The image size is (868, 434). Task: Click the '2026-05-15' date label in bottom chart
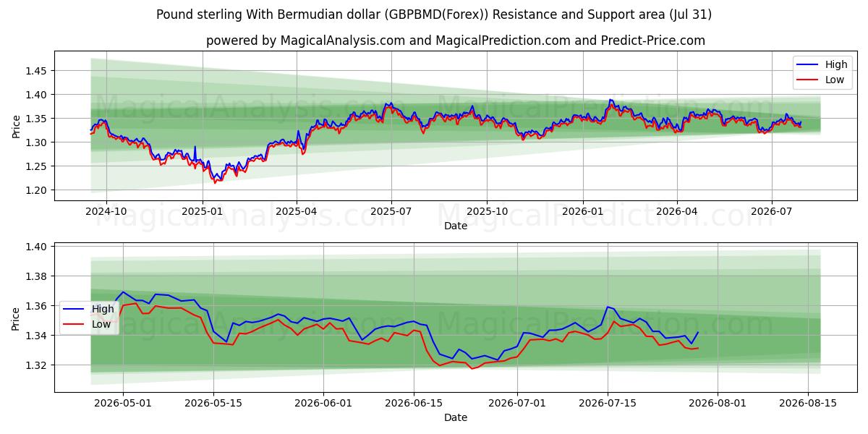click(x=213, y=404)
